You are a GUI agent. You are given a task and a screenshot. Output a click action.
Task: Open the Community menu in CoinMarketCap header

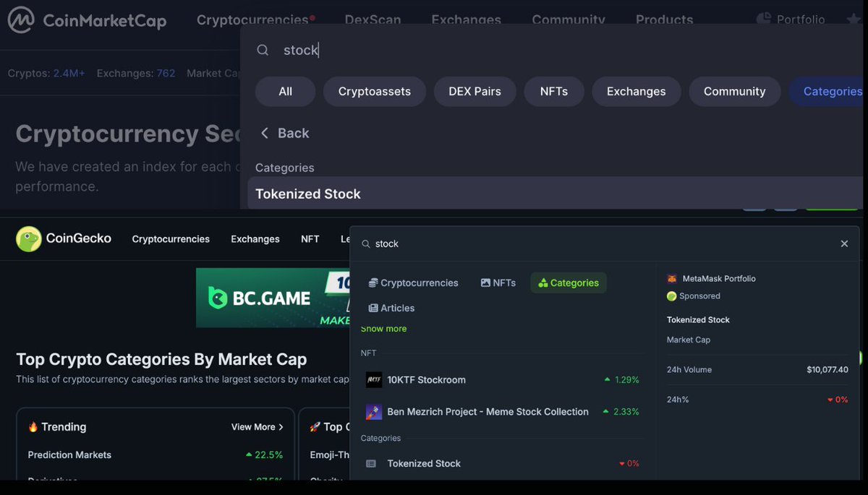[569, 20]
